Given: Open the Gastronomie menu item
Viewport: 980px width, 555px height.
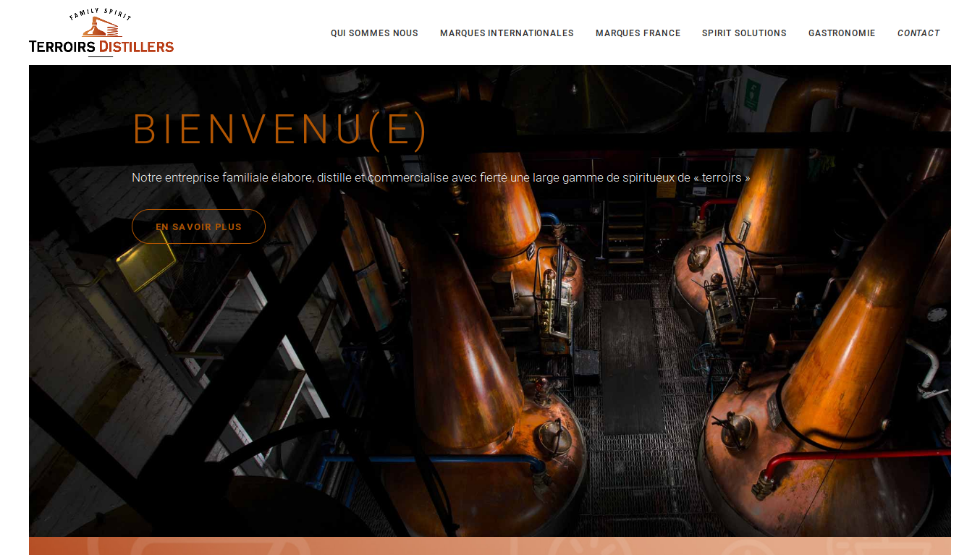Looking at the screenshot, I should click(842, 33).
